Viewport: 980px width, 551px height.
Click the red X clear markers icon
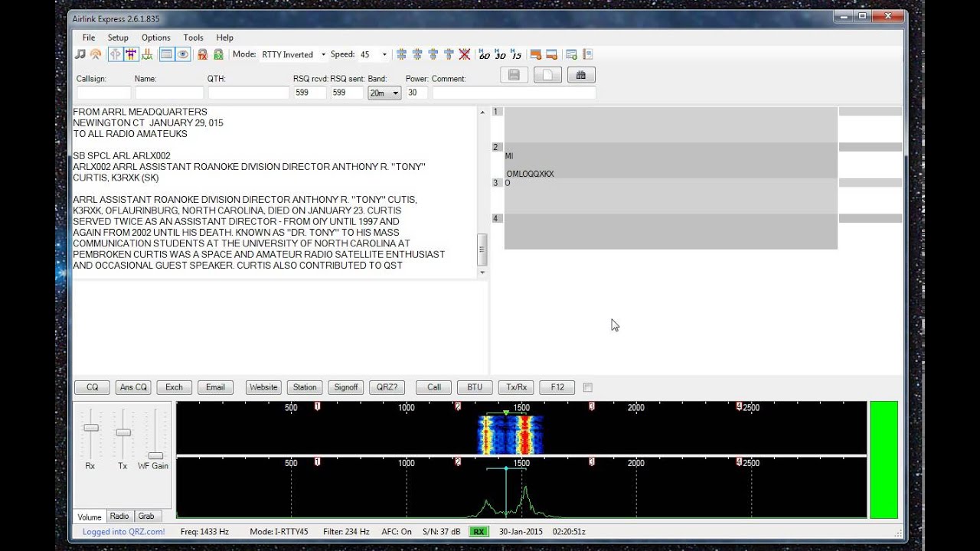(465, 54)
